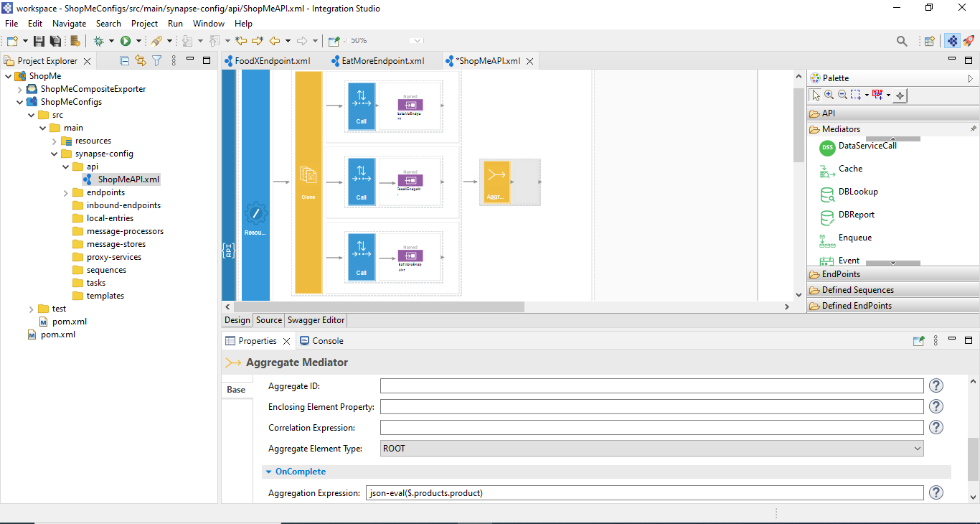Click the Save toolbar icon
The height and width of the screenshot is (524, 980).
coord(39,42)
